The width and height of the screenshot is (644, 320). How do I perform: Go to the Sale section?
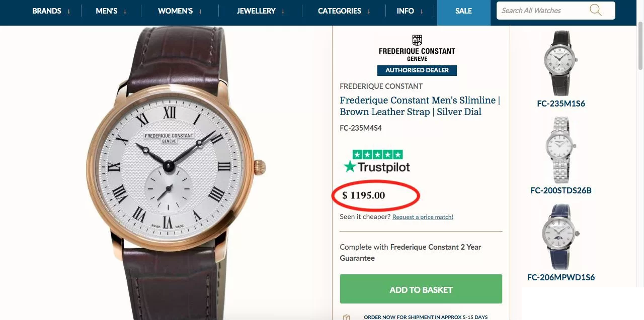tap(463, 11)
